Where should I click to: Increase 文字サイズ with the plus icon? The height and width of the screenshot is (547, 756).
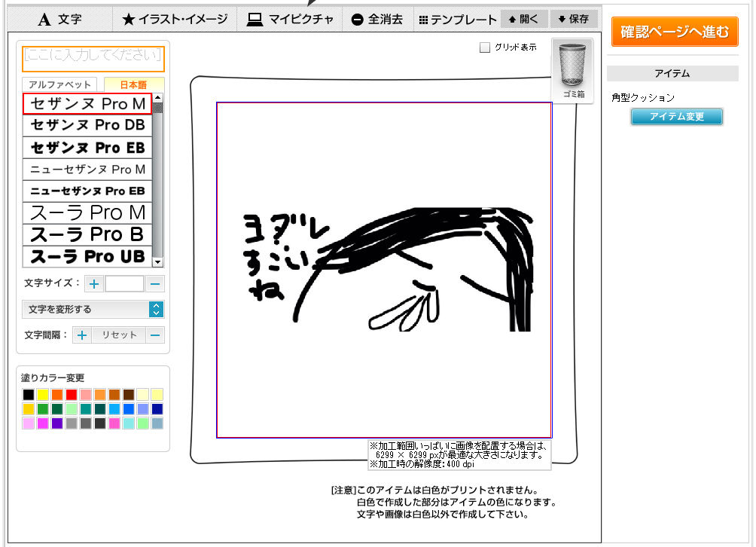click(x=94, y=283)
